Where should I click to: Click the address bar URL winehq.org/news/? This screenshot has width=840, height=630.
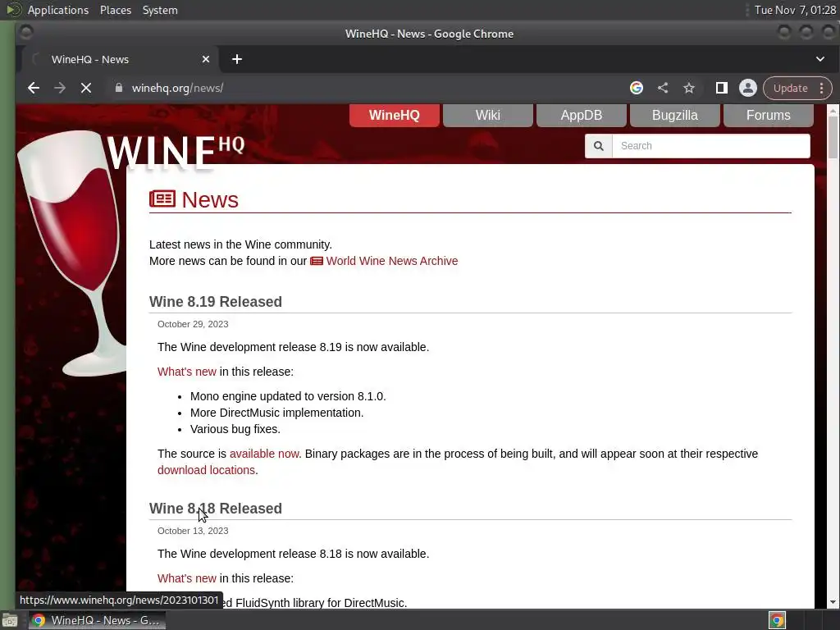177,88
